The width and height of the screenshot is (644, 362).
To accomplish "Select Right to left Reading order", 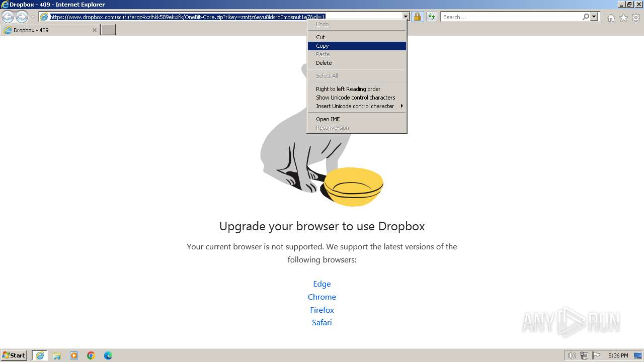I will pos(357,89).
